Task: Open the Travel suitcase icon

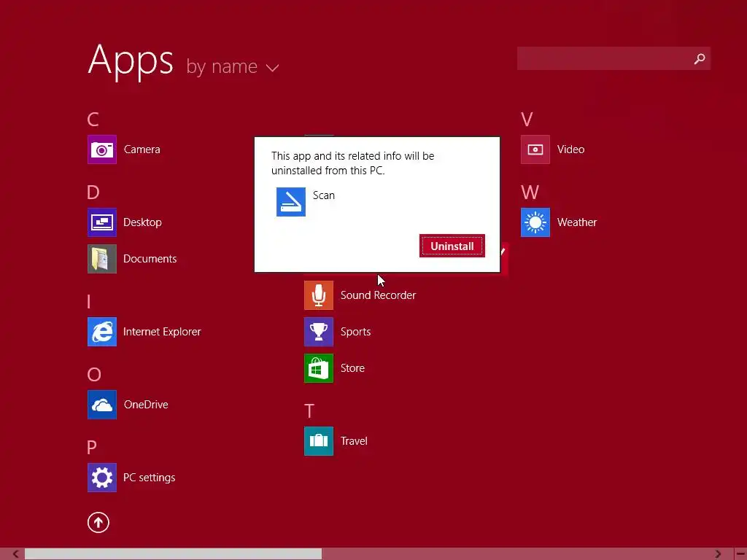Action: 319,441
